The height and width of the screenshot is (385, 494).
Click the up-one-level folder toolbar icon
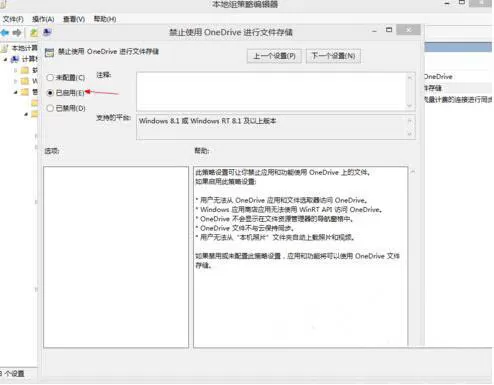[34, 33]
